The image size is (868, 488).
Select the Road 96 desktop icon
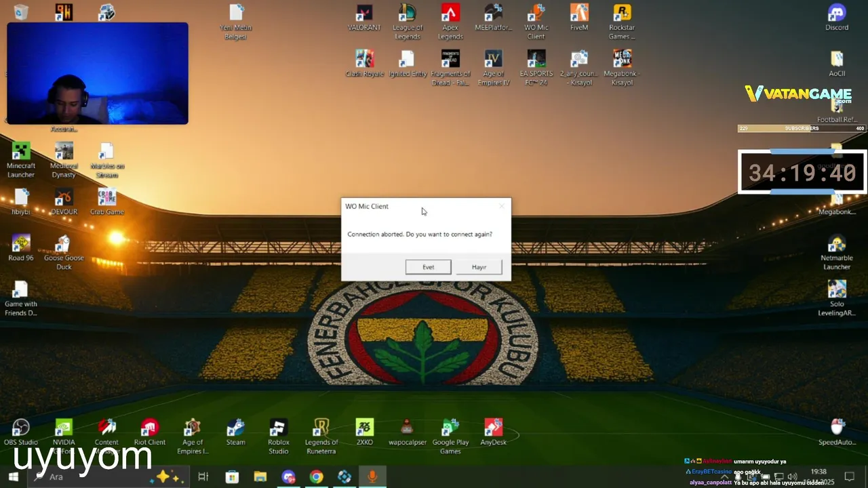[x=21, y=248]
